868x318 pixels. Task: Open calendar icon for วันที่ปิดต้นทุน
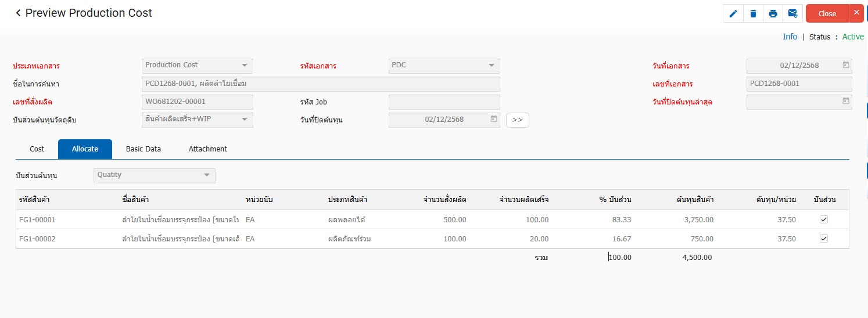(x=493, y=119)
